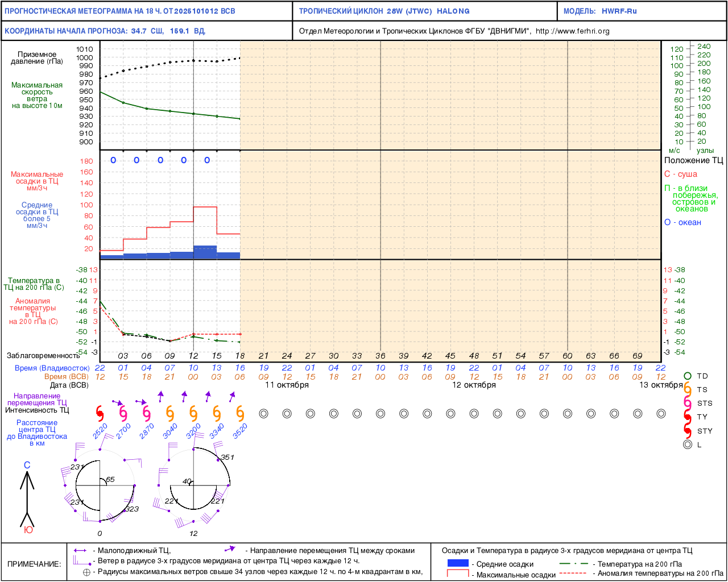The width and height of the screenshot is (728, 582).
Task: Click the HWRF-Ru model name in header
Action: (x=619, y=11)
